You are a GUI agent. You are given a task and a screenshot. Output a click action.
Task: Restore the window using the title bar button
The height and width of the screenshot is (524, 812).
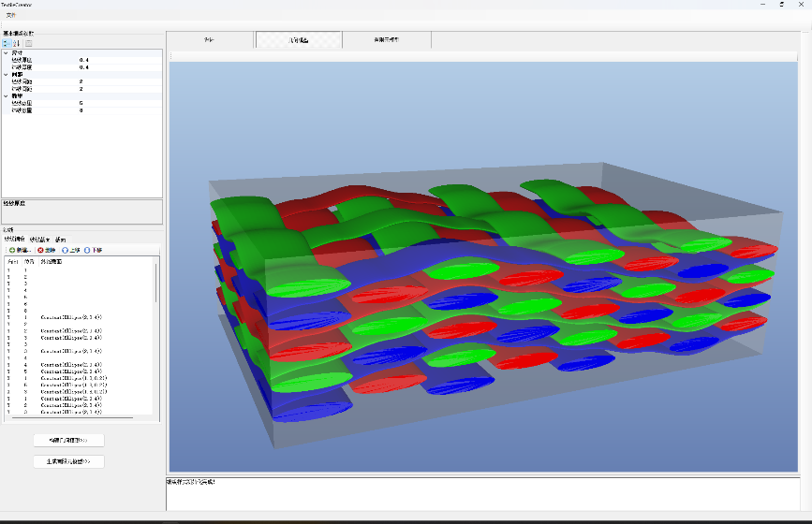781,4
